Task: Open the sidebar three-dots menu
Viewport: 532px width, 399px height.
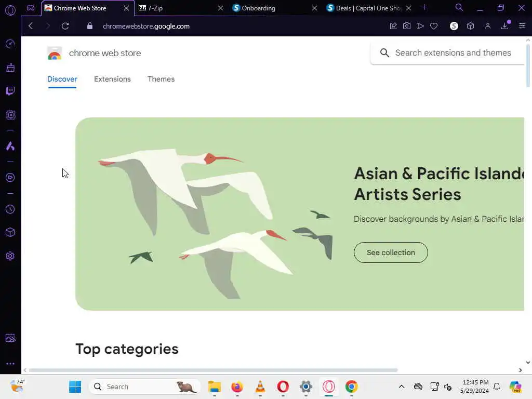Action: click(x=10, y=363)
